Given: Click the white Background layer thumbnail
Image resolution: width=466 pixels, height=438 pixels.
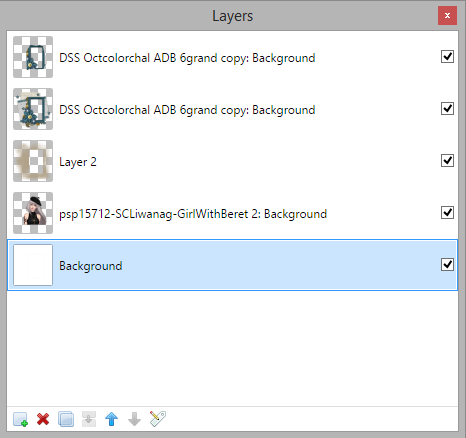Looking at the screenshot, I should pos(33,265).
